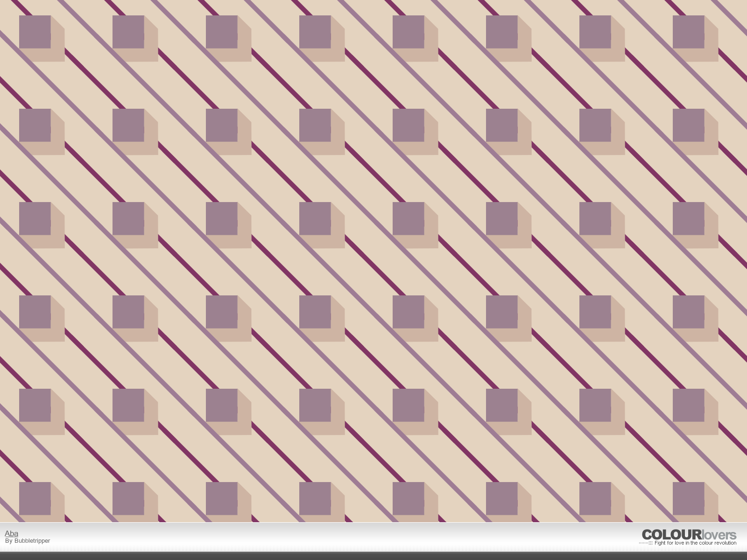Select fourth-row, second-column mauve square
The image size is (747, 560).
click(x=128, y=312)
